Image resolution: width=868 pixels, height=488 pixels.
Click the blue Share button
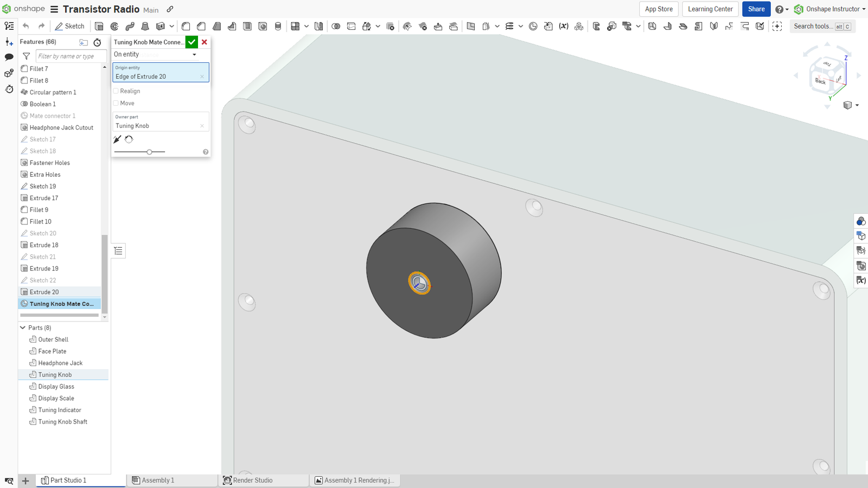[756, 9]
